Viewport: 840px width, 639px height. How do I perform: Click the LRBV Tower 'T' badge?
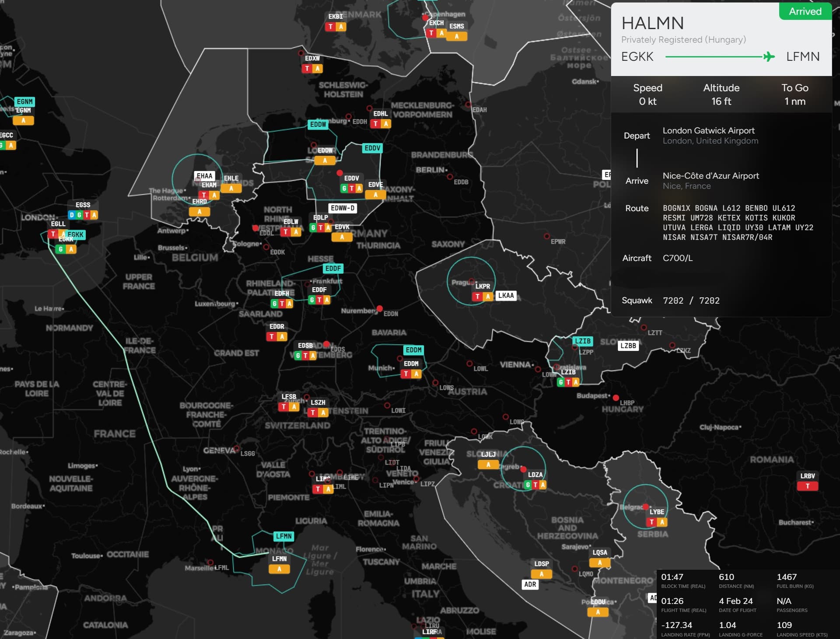point(807,486)
